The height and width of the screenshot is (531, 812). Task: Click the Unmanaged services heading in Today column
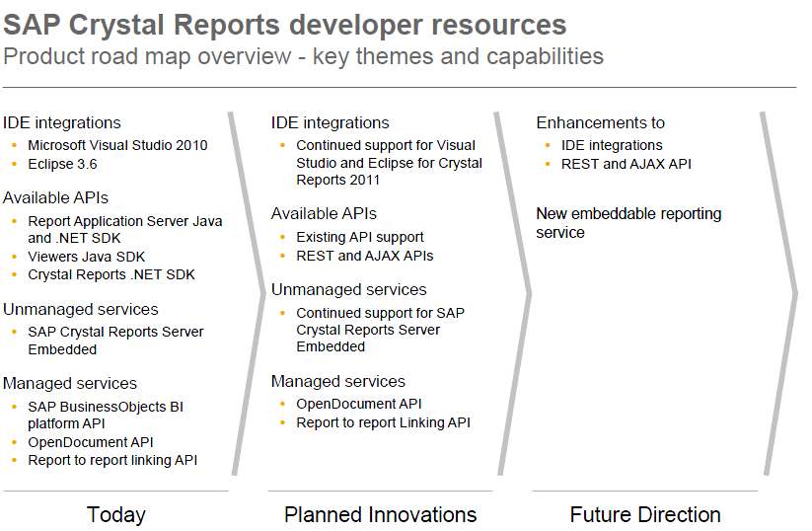(81, 310)
